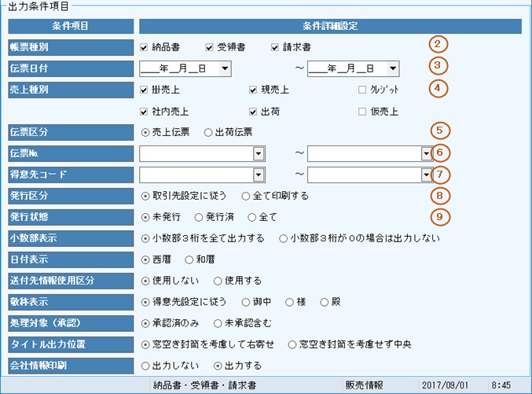Check the 仮売上 checkbox

pos(362,111)
